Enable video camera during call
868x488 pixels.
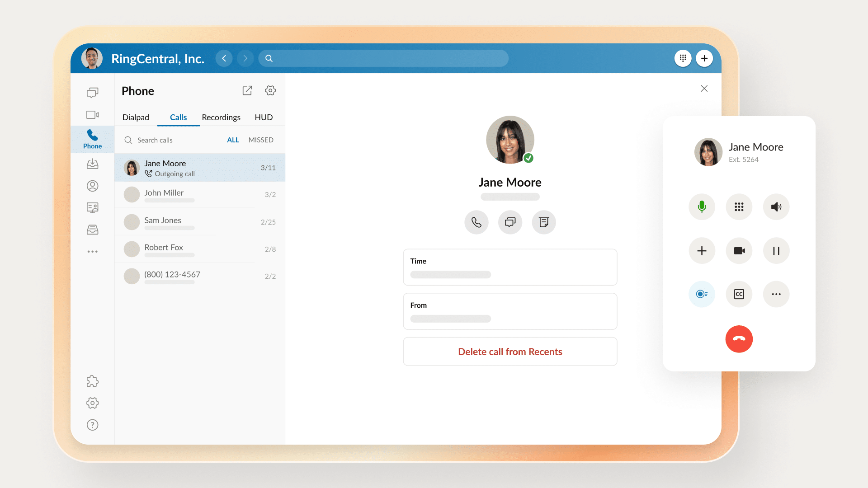739,250
